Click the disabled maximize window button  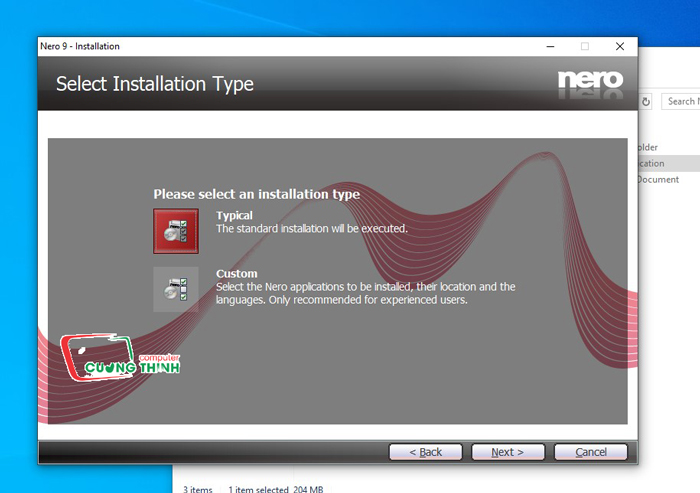(x=585, y=46)
